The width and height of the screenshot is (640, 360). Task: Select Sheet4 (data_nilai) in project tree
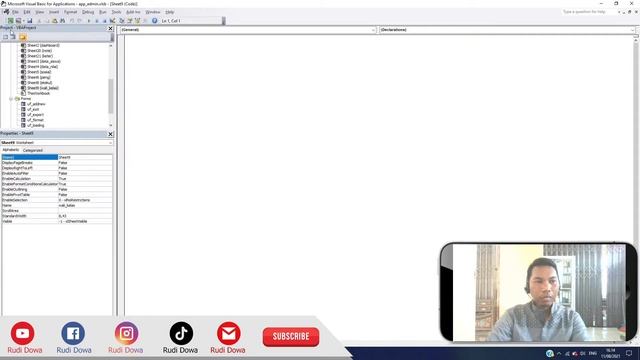pyautogui.click(x=42, y=67)
